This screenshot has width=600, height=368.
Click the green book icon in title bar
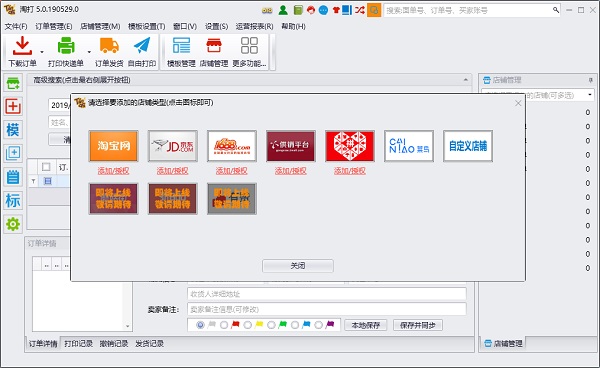pos(298,10)
